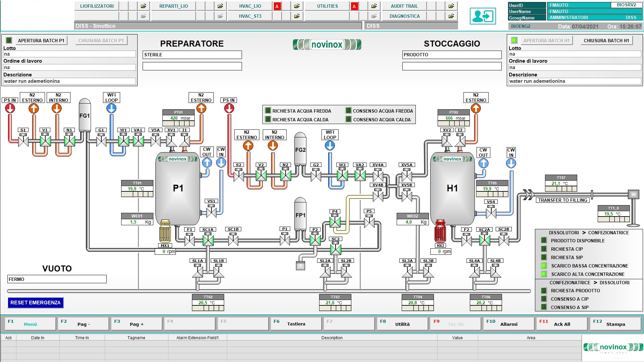Toggle CONSENSO A SIP indicator

tap(544, 307)
